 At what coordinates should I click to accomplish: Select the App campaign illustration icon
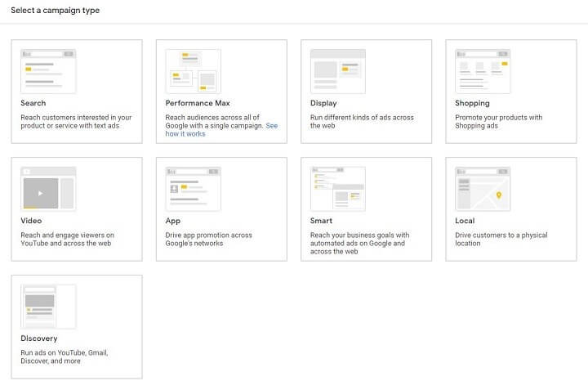[193, 189]
